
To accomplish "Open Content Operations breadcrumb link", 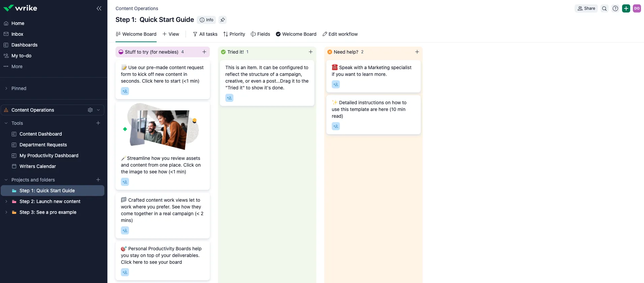I will (x=137, y=8).
